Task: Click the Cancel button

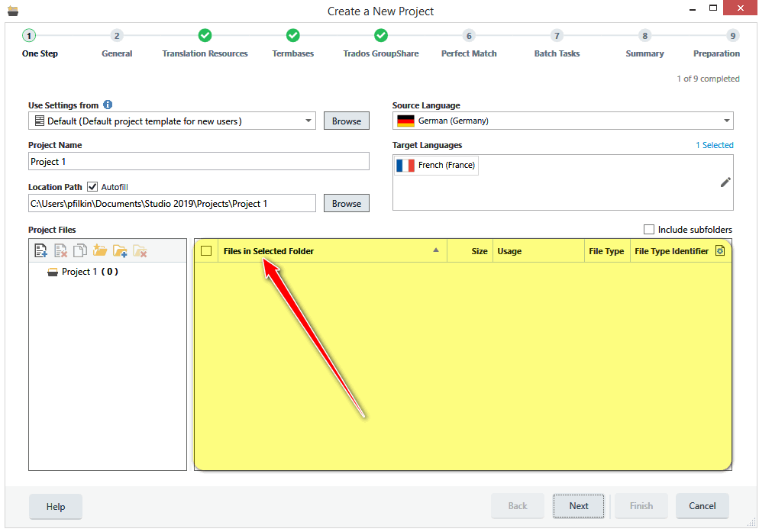Action: 702,506
